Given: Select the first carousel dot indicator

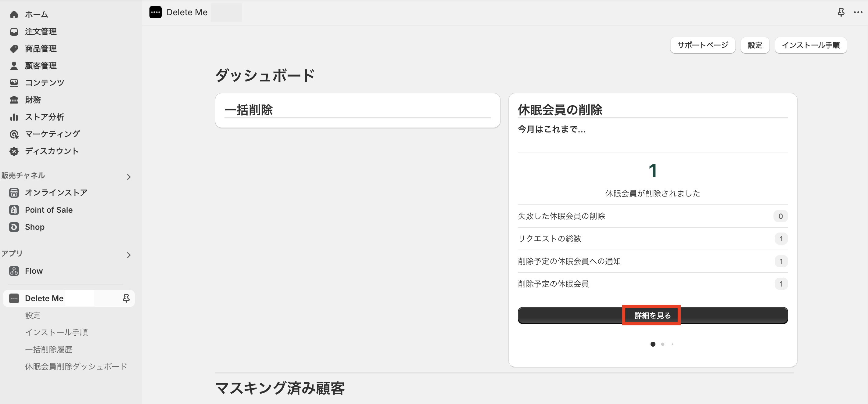Looking at the screenshot, I should pos(653,344).
